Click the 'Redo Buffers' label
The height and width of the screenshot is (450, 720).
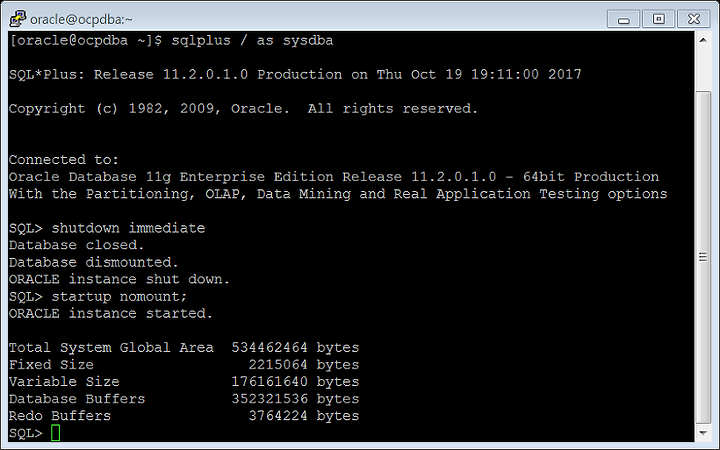(60, 416)
